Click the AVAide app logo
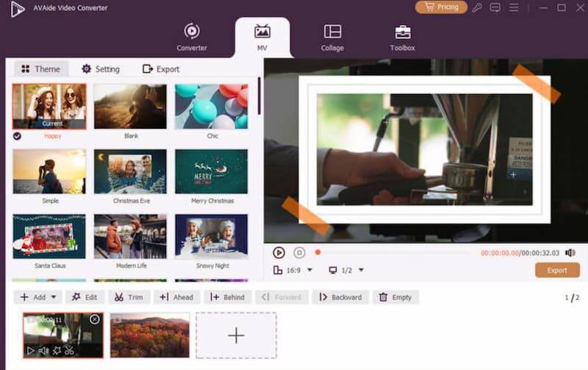The height and width of the screenshot is (370, 588). pyautogui.click(x=17, y=9)
